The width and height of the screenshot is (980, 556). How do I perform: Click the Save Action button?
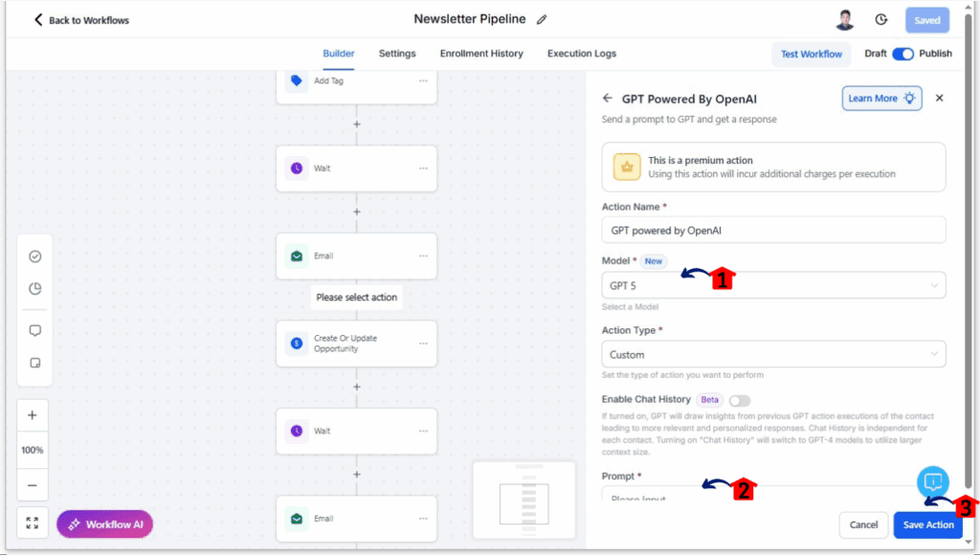[x=928, y=524]
